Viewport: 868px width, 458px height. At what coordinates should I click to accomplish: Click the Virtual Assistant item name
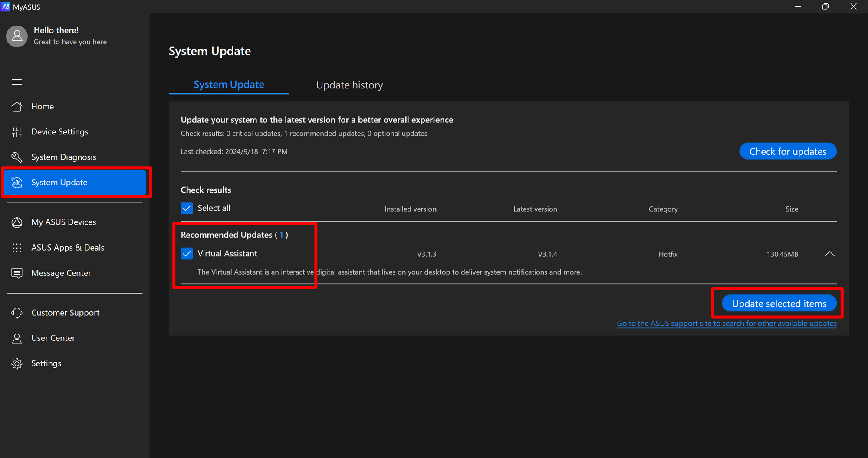coord(227,254)
